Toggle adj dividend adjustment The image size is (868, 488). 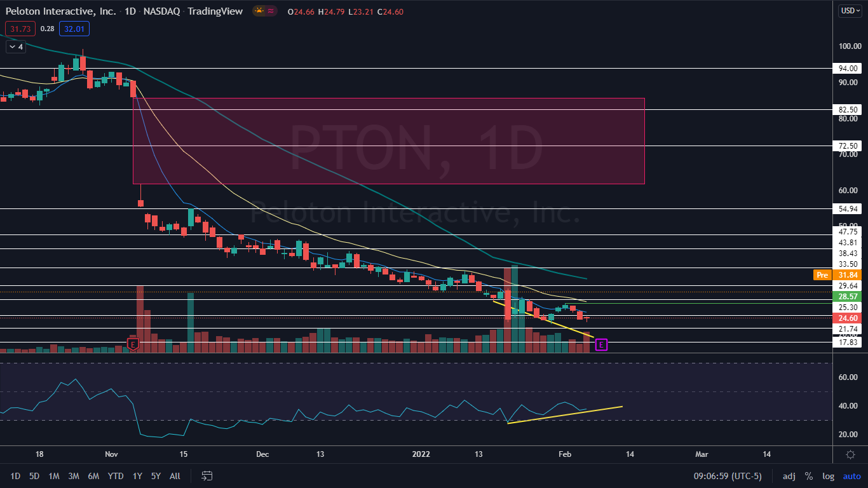point(789,476)
